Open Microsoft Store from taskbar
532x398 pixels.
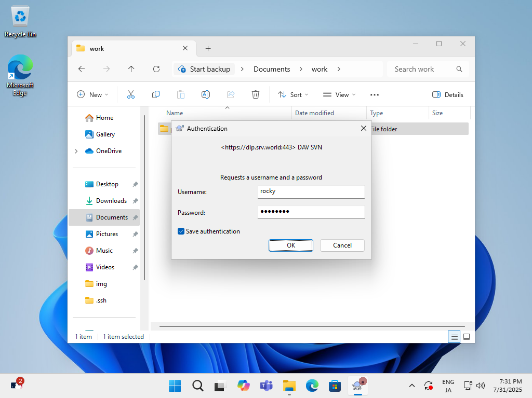pos(335,386)
